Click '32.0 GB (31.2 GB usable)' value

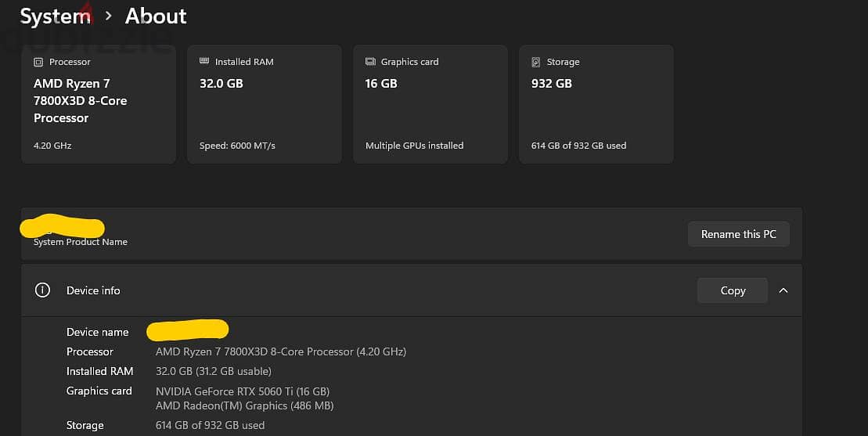[213, 371]
